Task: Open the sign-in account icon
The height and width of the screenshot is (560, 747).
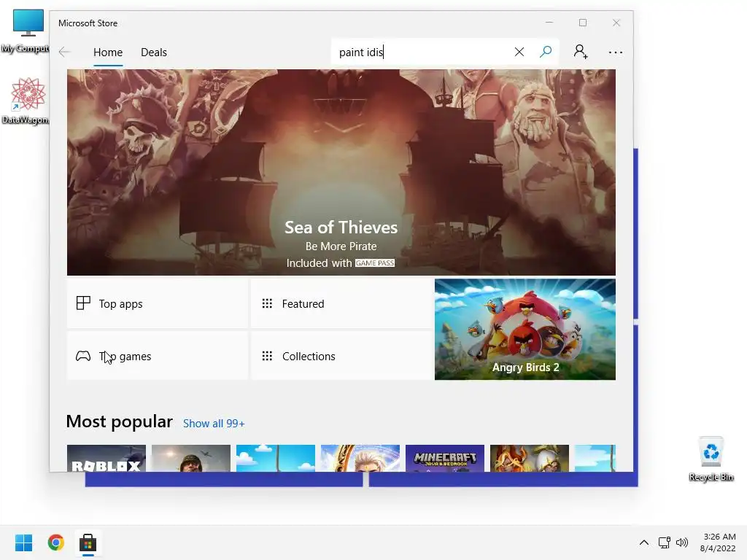Action: pos(581,52)
